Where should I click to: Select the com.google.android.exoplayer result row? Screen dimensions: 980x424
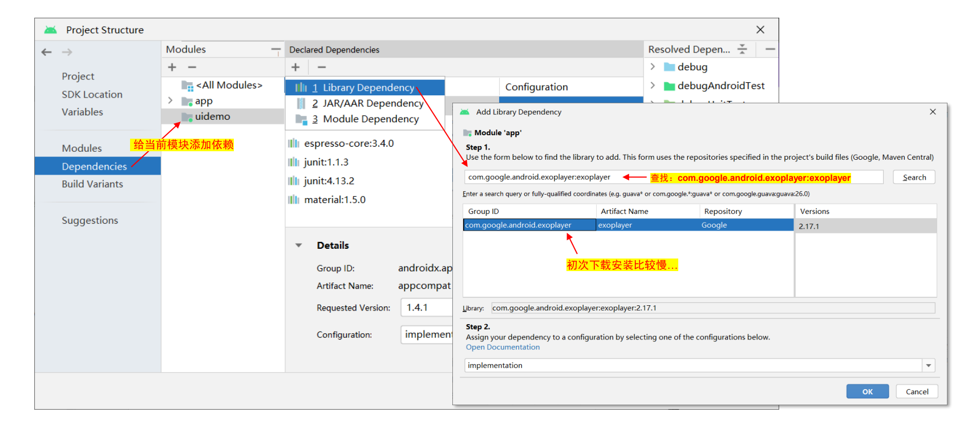628,225
